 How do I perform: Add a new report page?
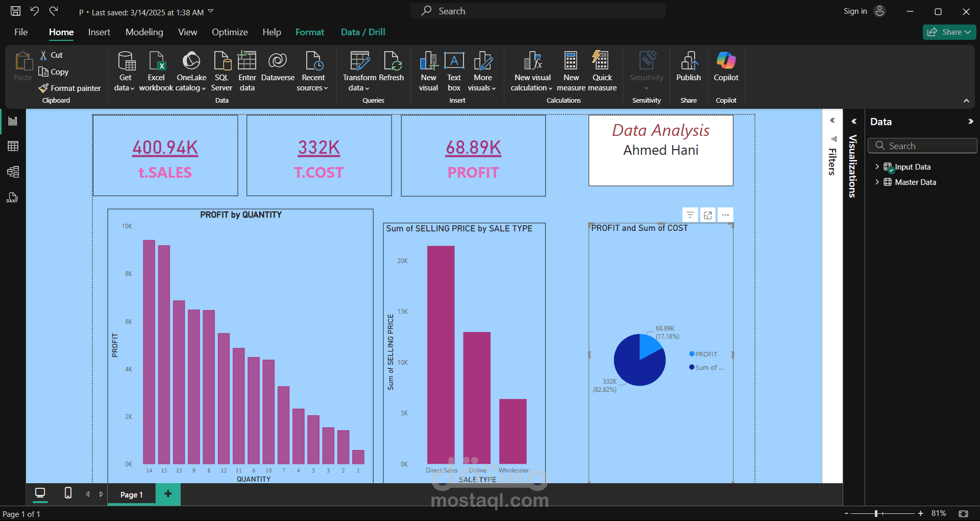tap(168, 493)
